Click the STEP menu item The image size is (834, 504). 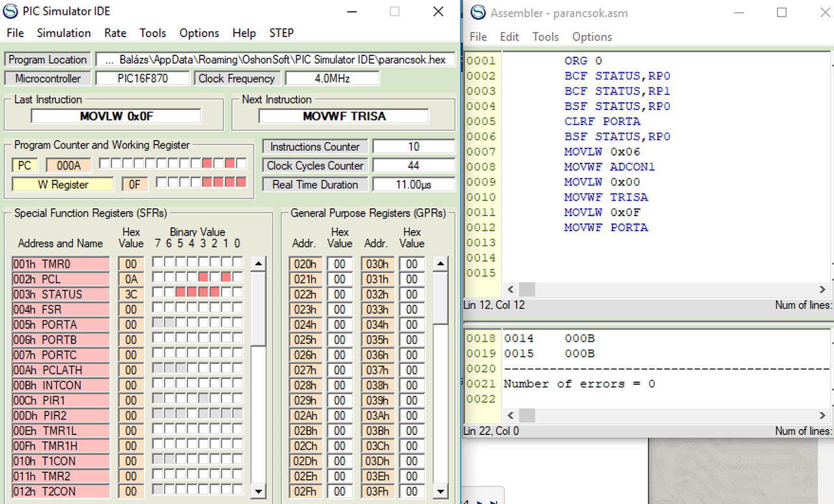pos(281,33)
